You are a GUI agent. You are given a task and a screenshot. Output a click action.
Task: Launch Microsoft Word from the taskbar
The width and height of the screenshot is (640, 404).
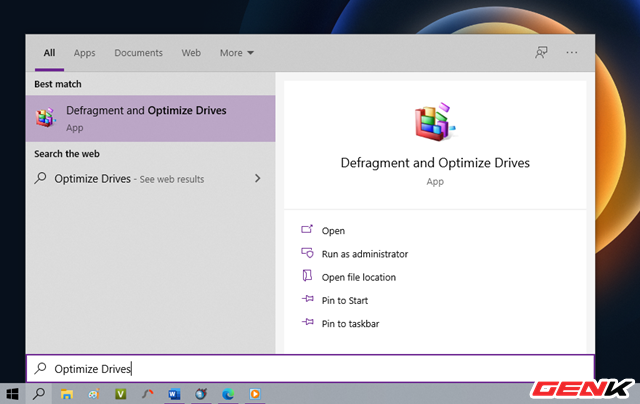click(174, 393)
